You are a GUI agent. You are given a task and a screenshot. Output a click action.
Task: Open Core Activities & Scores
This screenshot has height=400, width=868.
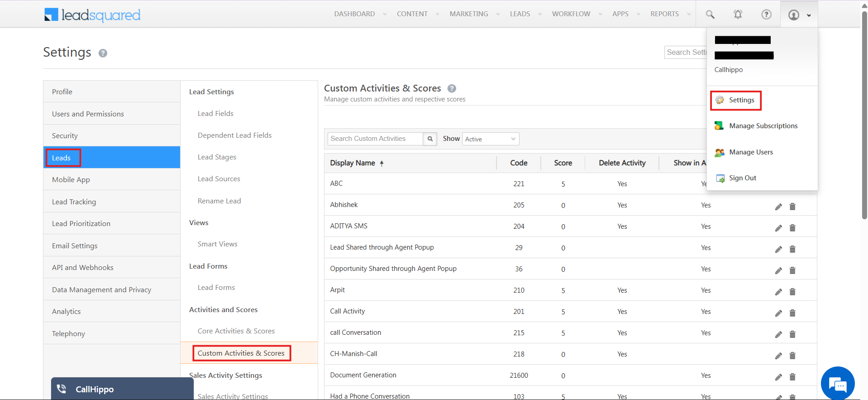coord(236,331)
